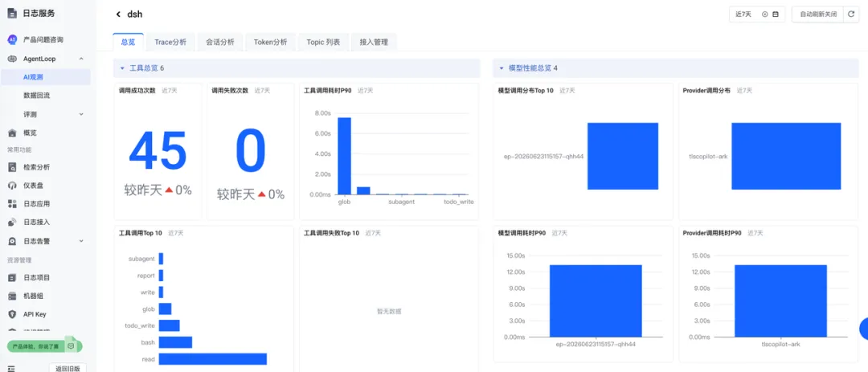Viewport: 868px width, 372px height.
Task: Click the 检索分析 search icon
Action: 12,167
